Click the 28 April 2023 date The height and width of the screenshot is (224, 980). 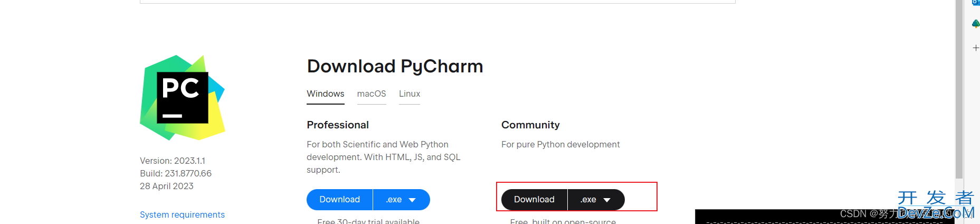coord(167,186)
